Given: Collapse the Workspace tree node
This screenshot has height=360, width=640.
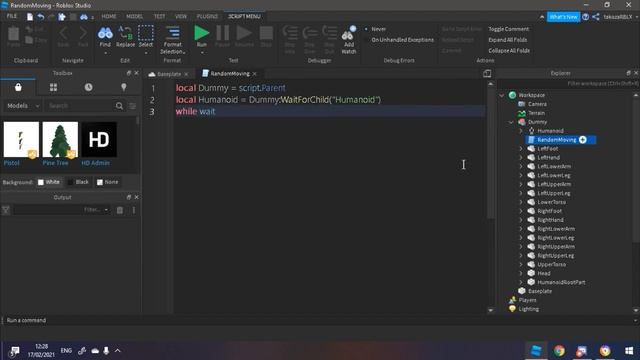Looking at the screenshot, I should pos(502,95).
